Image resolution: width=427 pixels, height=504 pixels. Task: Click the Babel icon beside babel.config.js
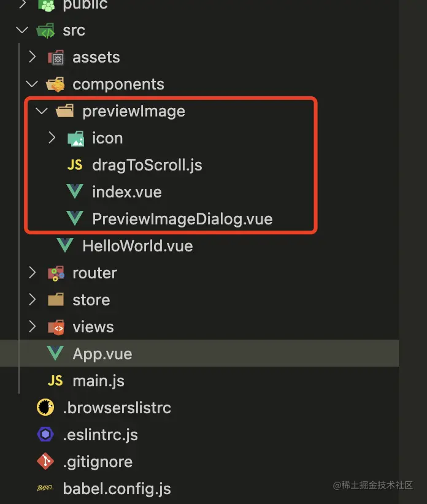[x=45, y=488]
